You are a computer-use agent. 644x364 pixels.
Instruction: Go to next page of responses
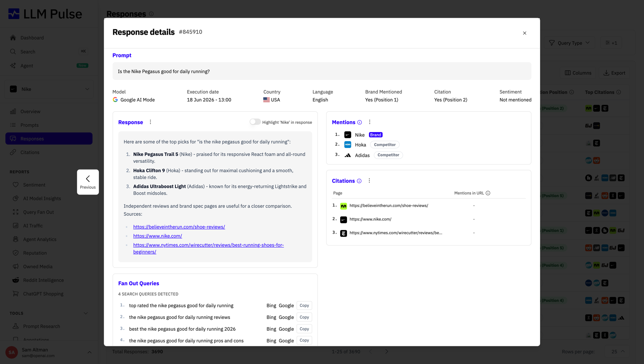(x=386, y=352)
